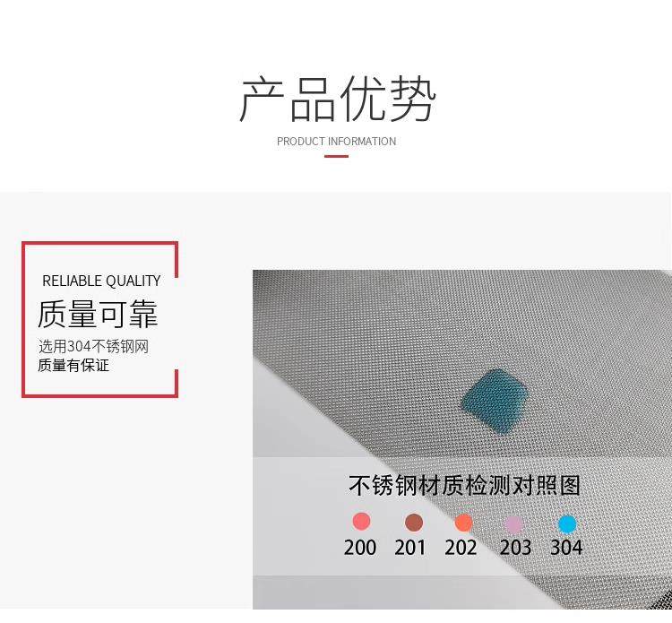Click the teal test patch on mesh
The width and height of the screenshot is (672, 623).
tap(494, 401)
